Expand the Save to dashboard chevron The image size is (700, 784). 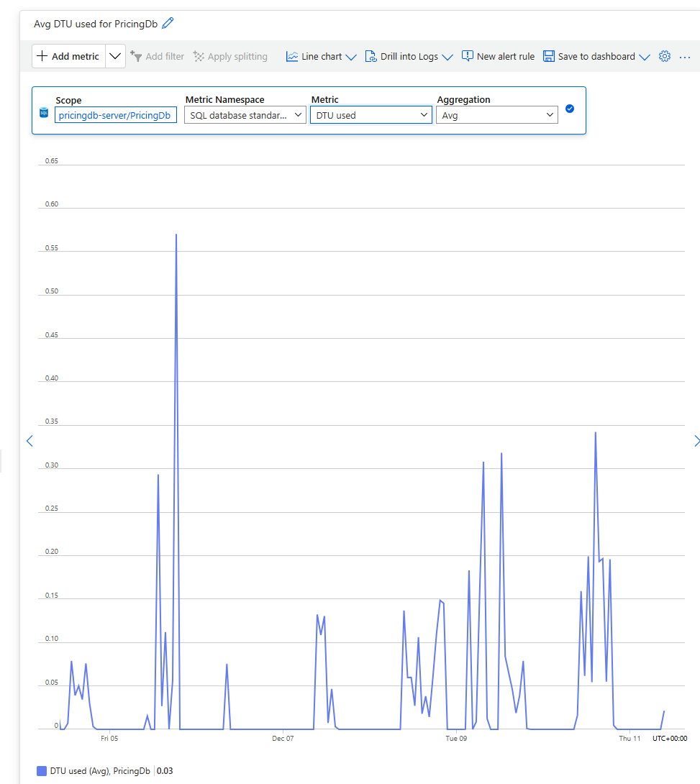tap(645, 57)
